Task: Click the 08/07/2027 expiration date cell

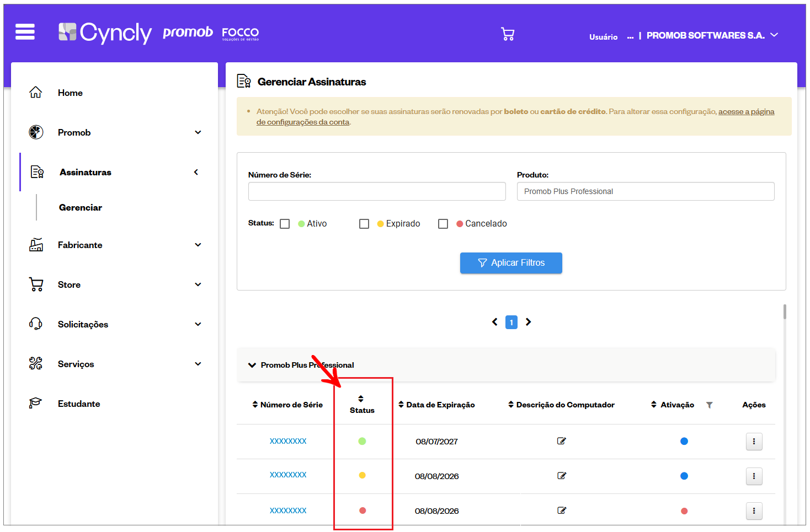Action: 436,442
